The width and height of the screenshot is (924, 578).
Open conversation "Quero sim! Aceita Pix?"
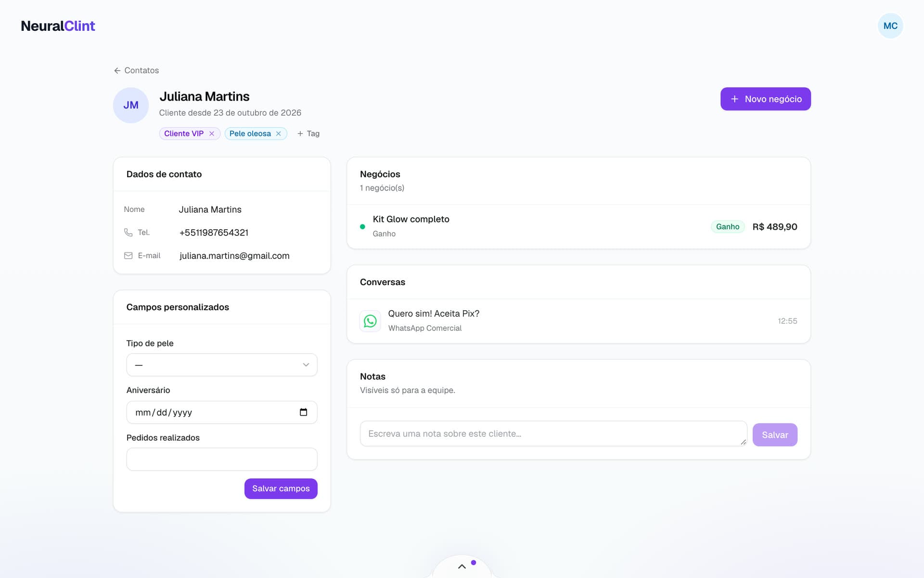[x=578, y=321]
